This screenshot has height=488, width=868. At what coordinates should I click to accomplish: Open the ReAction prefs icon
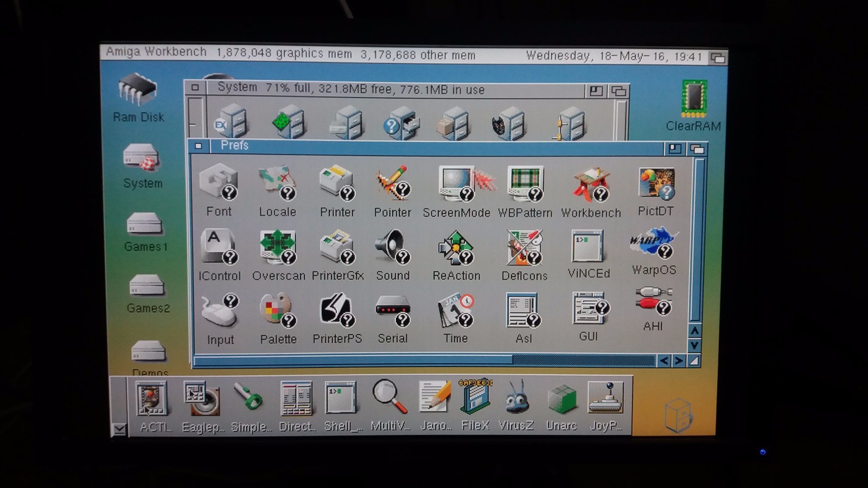pyautogui.click(x=456, y=247)
